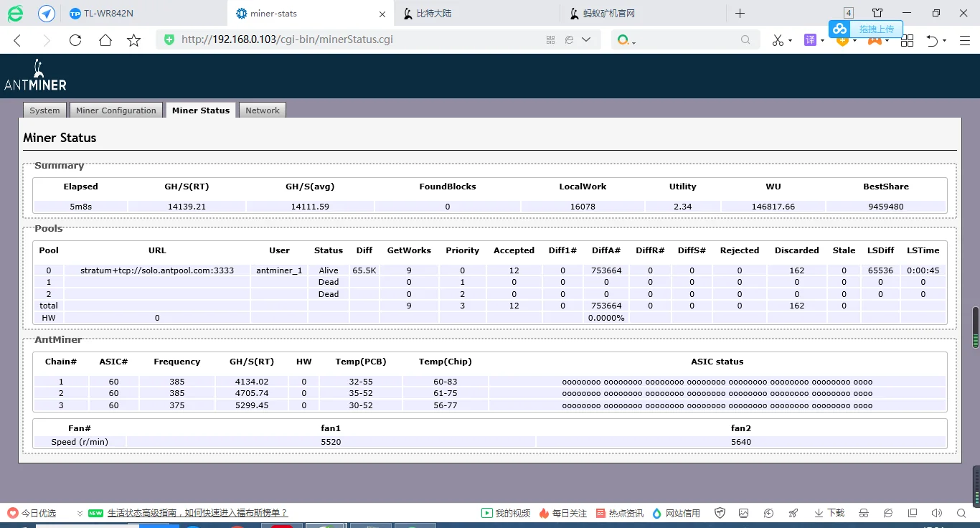Click the browser refresh icon
The height and width of the screenshot is (528, 980).
point(75,40)
